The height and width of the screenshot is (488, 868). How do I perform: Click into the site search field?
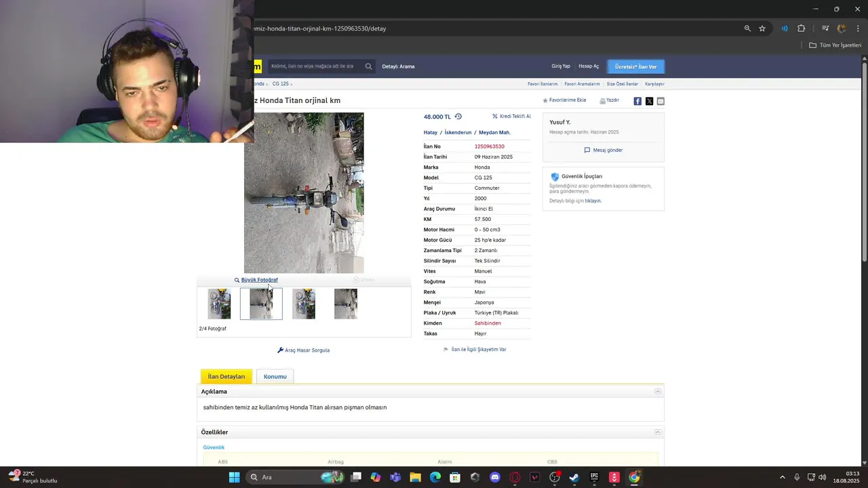click(x=315, y=66)
